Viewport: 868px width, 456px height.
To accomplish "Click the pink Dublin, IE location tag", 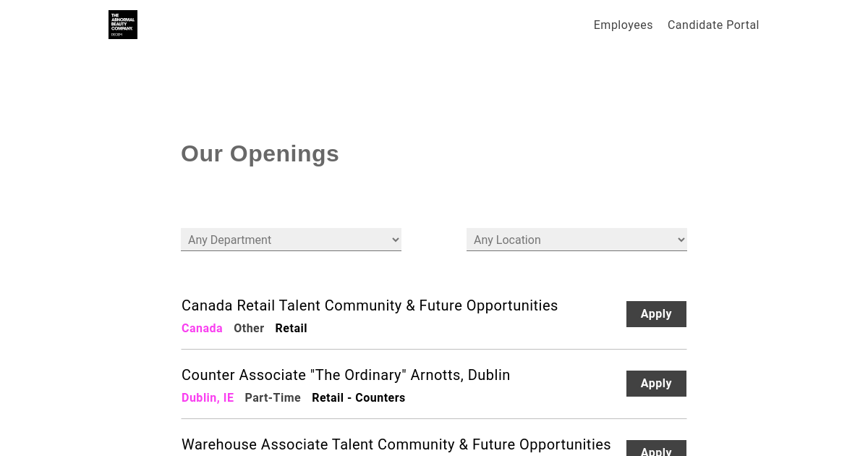I will [x=208, y=398].
